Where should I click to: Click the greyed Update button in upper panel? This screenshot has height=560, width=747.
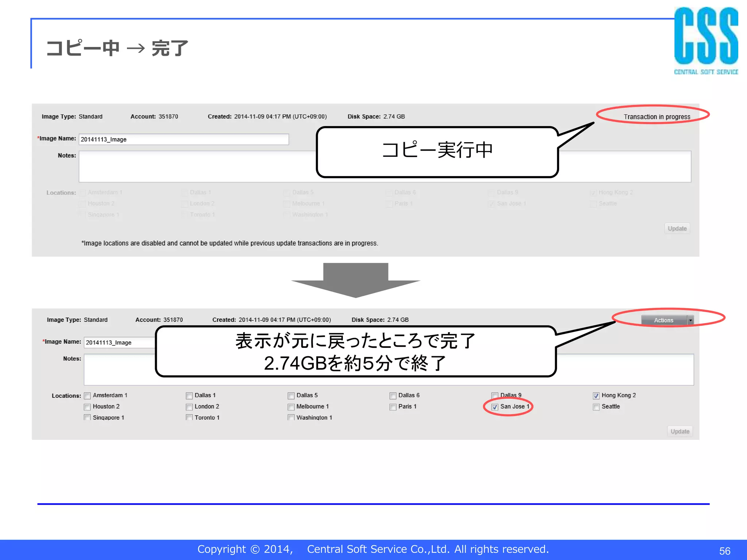(x=677, y=229)
